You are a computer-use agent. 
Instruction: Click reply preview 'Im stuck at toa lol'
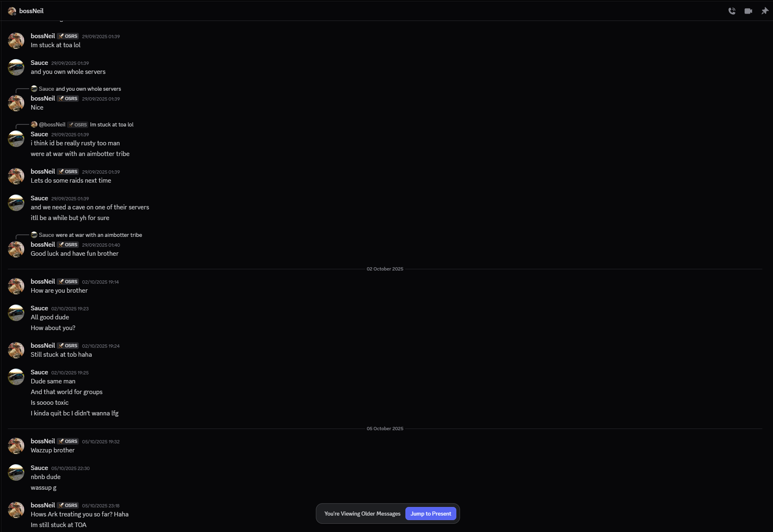point(112,125)
